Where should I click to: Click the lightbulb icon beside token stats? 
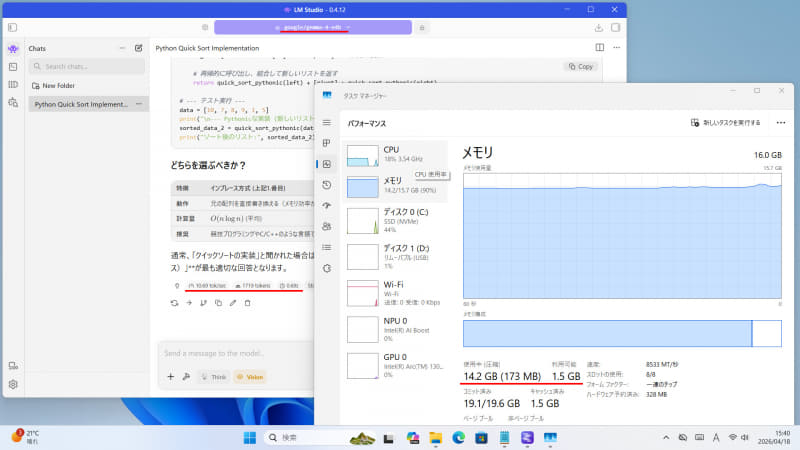pyautogui.click(x=177, y=286)
